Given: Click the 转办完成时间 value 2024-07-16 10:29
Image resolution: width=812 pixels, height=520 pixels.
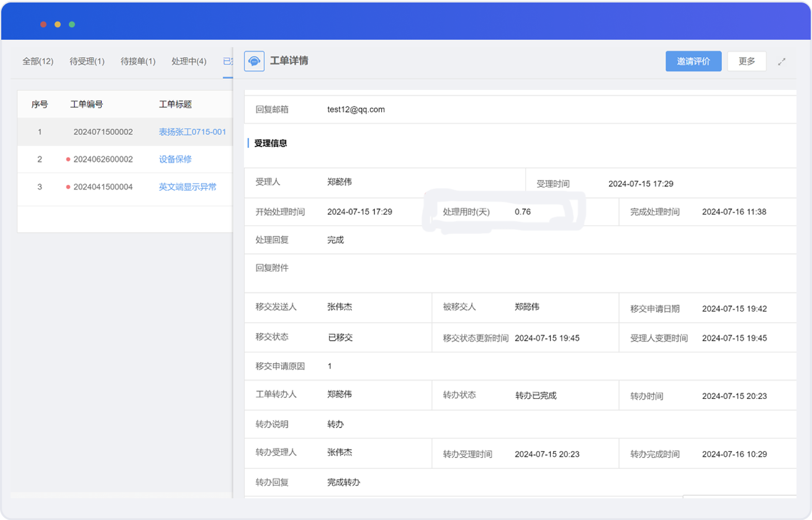Looking at the screenshot, I should point(734,454).
